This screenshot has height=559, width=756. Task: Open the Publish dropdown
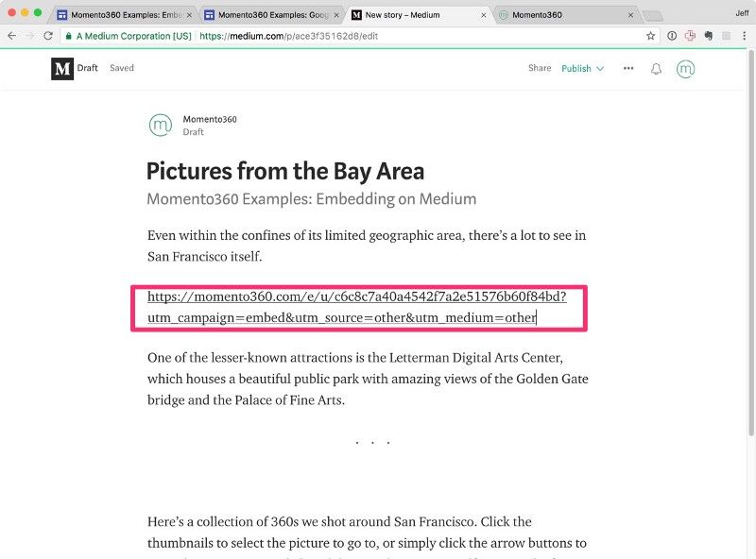582,68
